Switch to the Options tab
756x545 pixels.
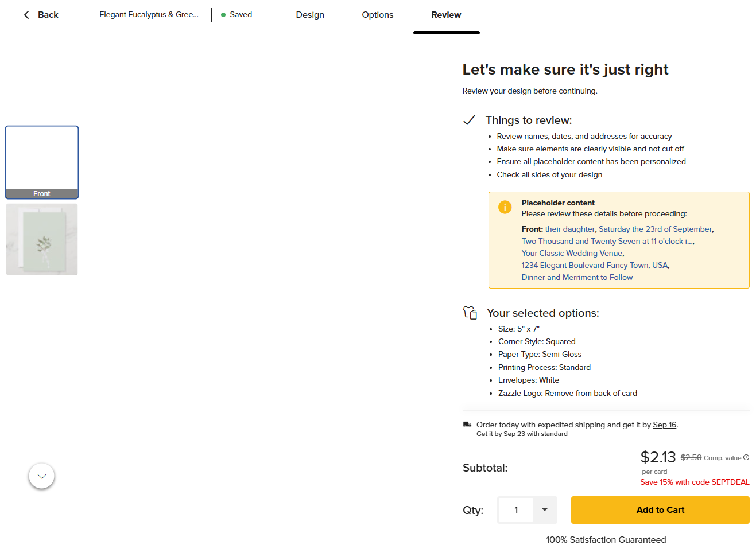point(378,15)
